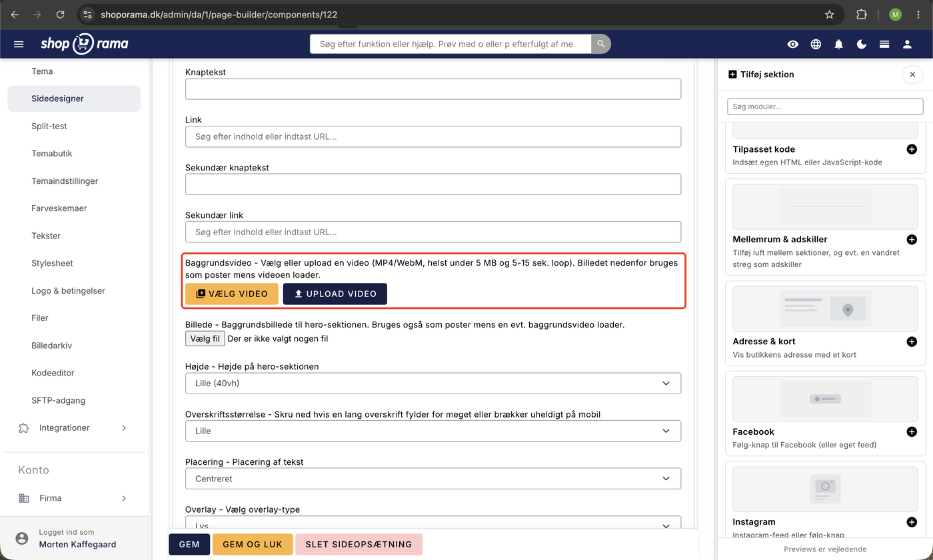The width and height of the screenshot is (933, 560).
Task: Add the Tilpasset kode module
Action: [912, 149]
